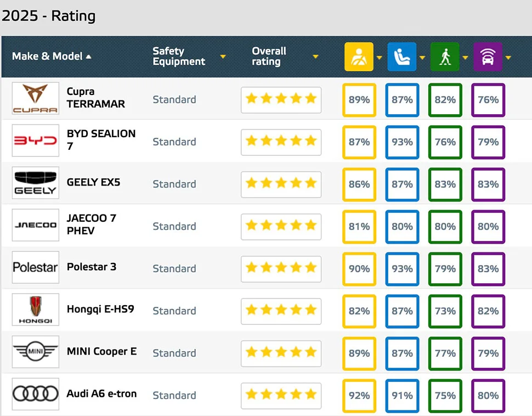The width and height of the screenshot is (532, 416).
Task: Click Audi A6 e-tron's green 75% pedestrian score
Action: coord(445,396)
